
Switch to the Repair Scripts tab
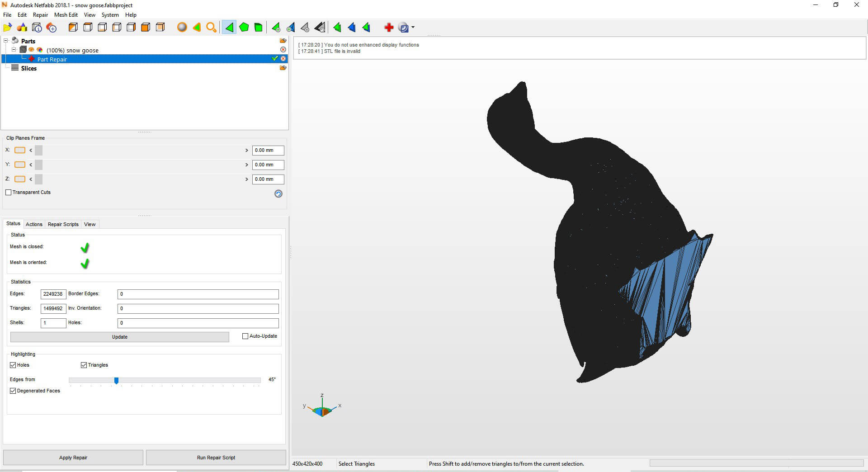tap(63, 224)
